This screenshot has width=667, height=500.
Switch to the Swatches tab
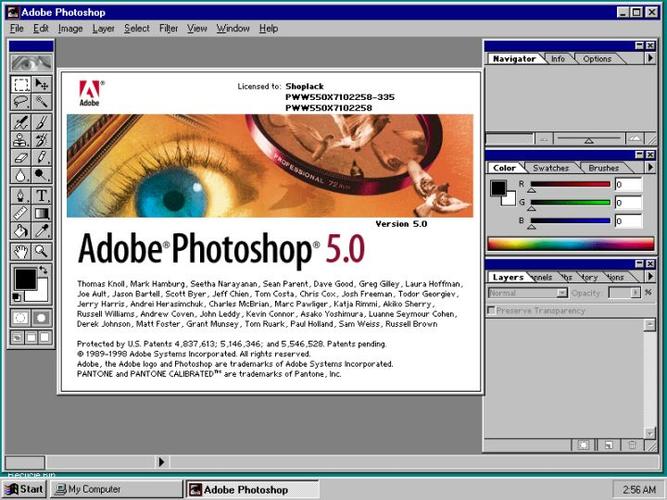coord(550,168)
